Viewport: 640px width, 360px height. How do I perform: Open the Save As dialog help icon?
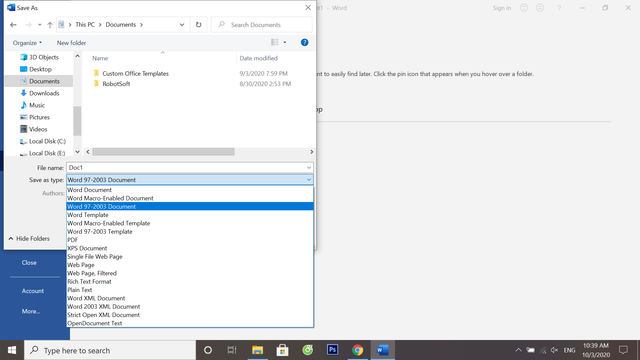[304, 42]
